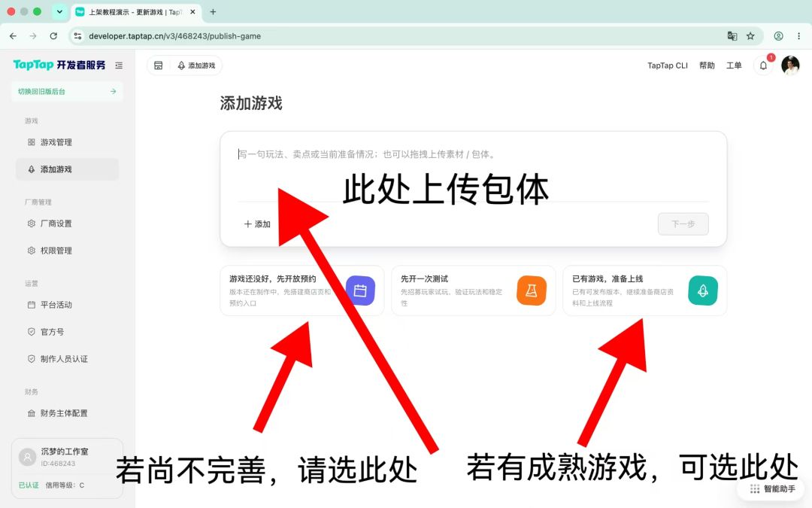Go back to previous browser page

13,36
